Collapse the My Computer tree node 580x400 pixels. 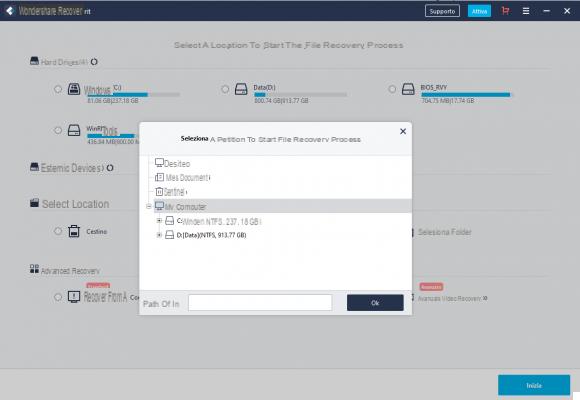[x=149, y=206]
